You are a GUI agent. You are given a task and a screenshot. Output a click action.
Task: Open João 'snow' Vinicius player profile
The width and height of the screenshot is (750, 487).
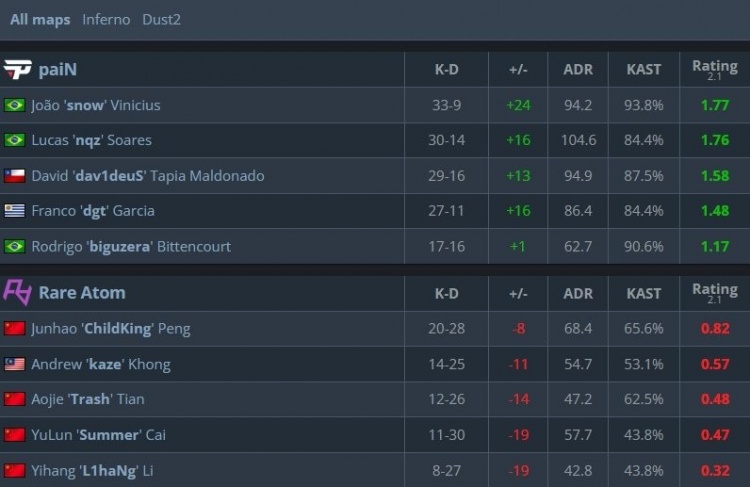tap(96, 105)
